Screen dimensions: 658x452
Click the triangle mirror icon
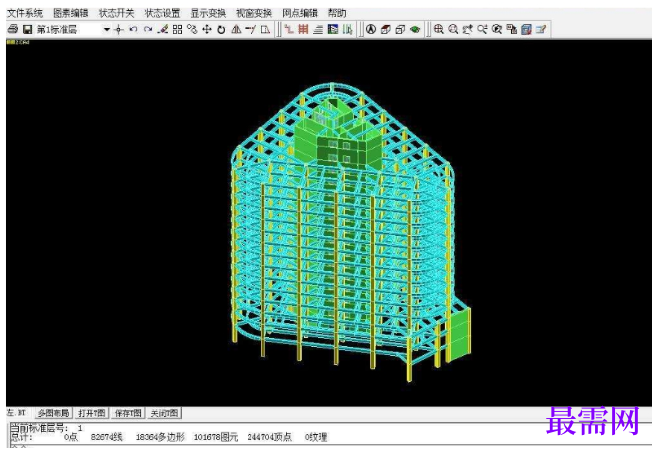(x=236, y=29)
